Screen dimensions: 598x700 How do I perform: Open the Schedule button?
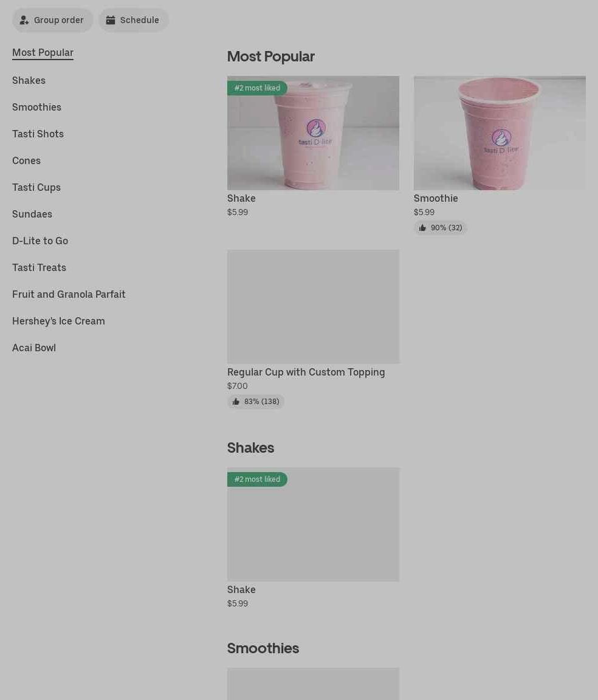tap(134, 20)
